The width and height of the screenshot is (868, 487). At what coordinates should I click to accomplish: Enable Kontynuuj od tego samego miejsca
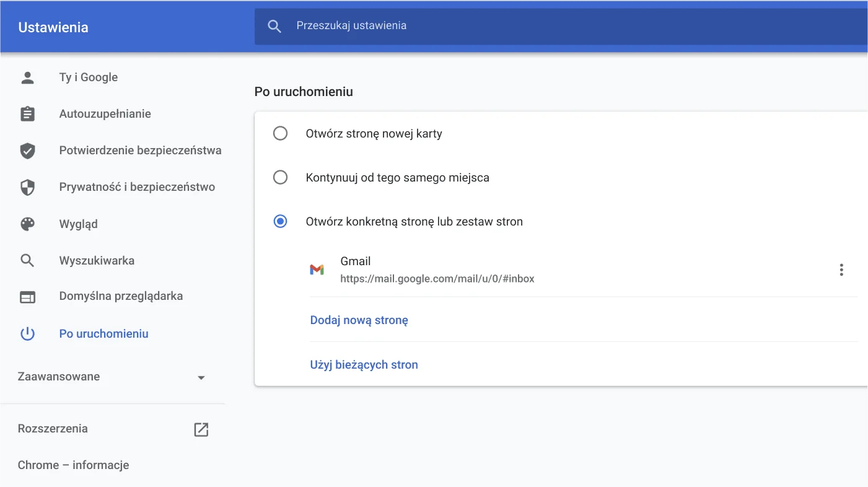[281, 177]
